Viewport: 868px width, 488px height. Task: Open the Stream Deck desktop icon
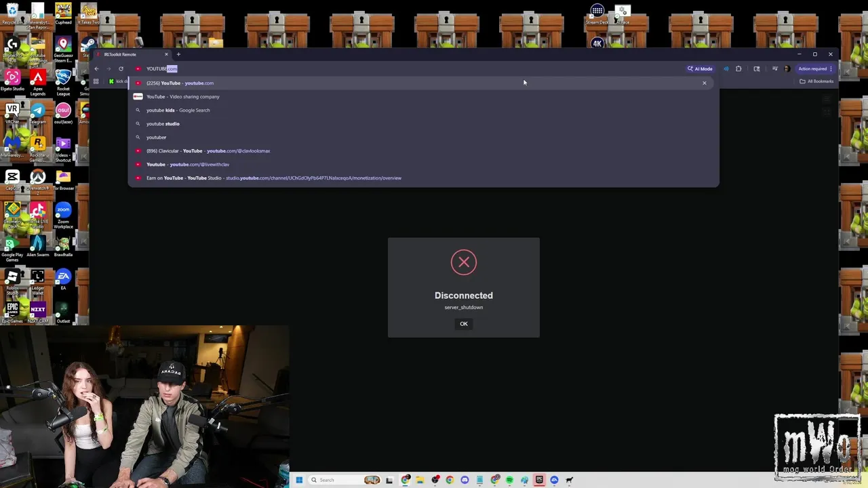(x=597, y=14)
